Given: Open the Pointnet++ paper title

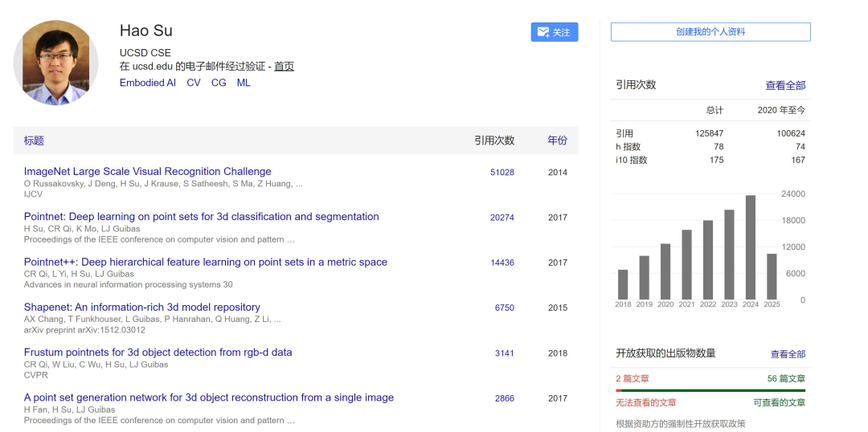Looking at the screenshot, I should click(x=206, y=263).
